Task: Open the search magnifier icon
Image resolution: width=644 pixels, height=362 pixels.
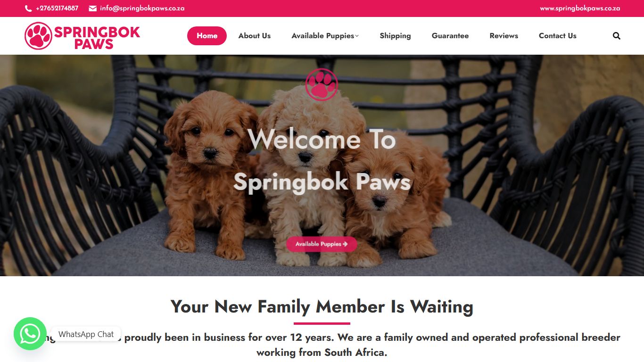Action: pyautogui.click(x=616, y=36)
